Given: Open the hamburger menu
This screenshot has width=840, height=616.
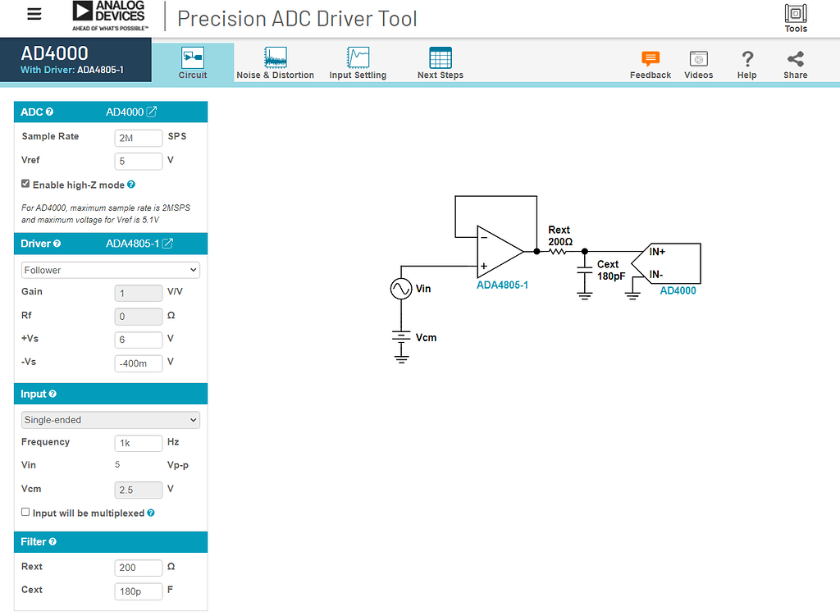Looking at the screenshot, I should coord(34,14).
